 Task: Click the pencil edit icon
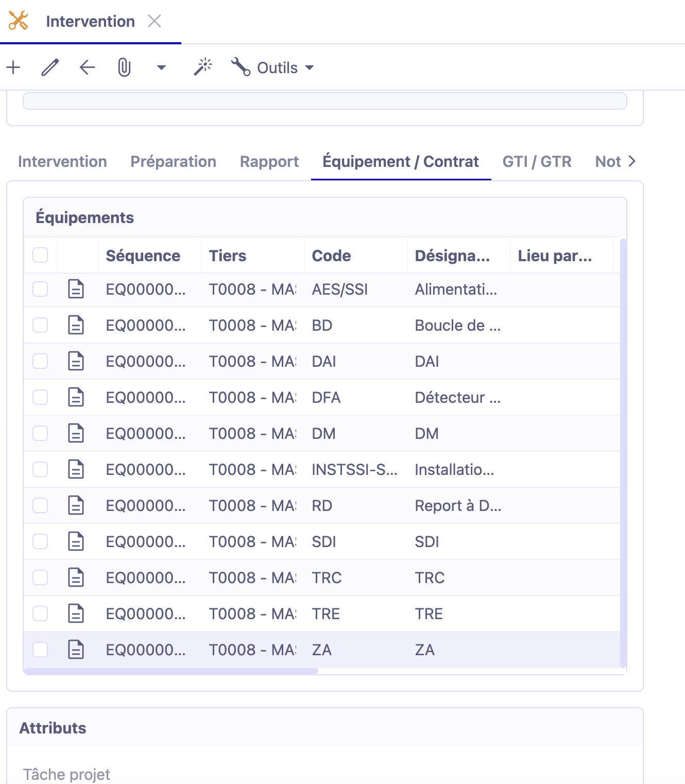pos(50,67)
